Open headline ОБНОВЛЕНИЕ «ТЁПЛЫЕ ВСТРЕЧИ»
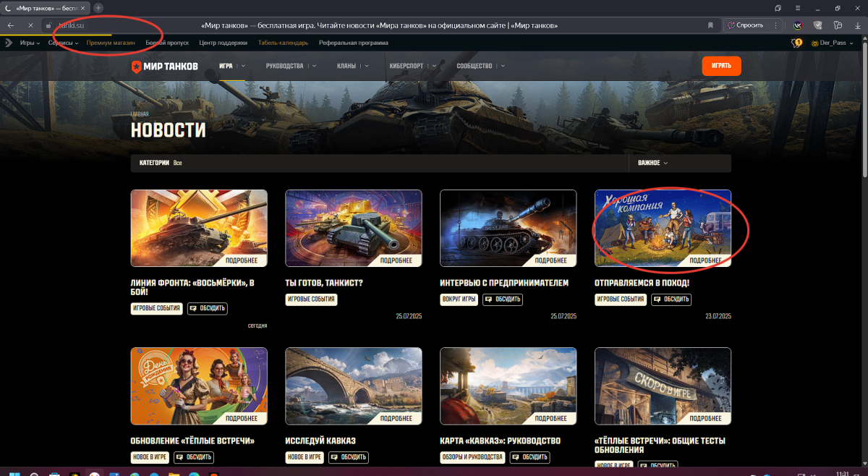The image size is (868, 476). 192,441
